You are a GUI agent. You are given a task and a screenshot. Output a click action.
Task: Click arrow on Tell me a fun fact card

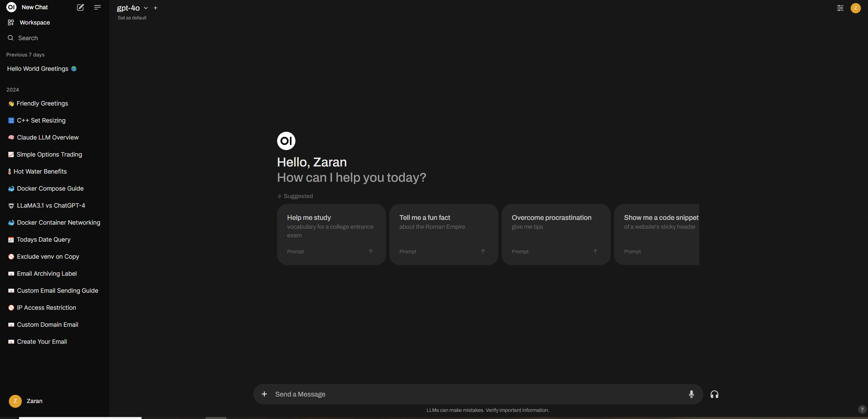tap(483, 252)
